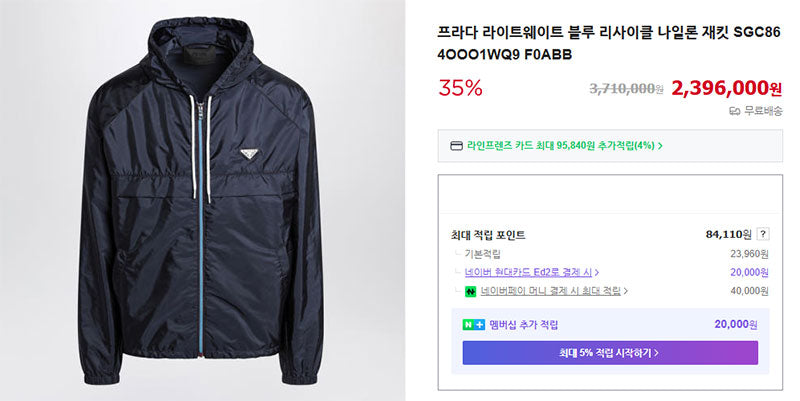Click the navy hooded jacket product image

point(203,200)
